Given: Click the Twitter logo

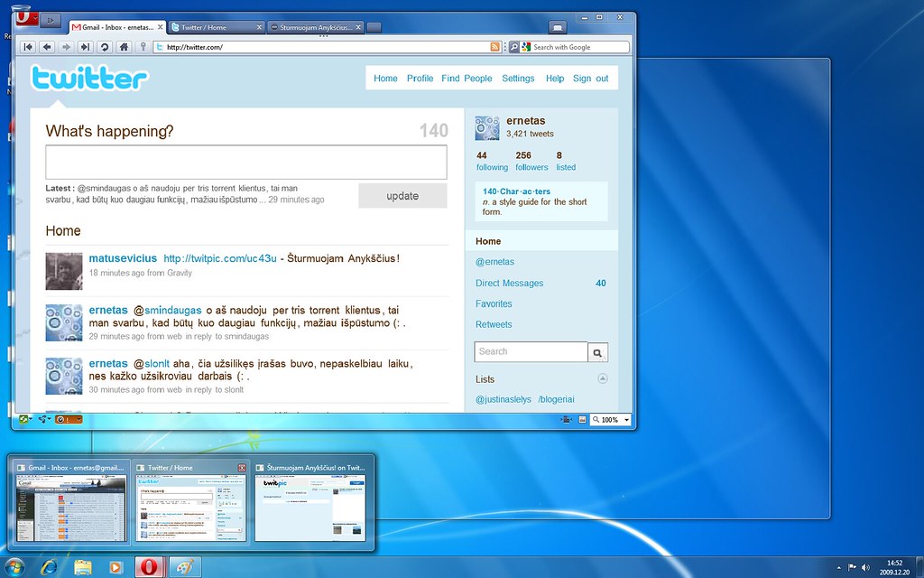Looking at the screenshot, I should [x=89, y=78].
